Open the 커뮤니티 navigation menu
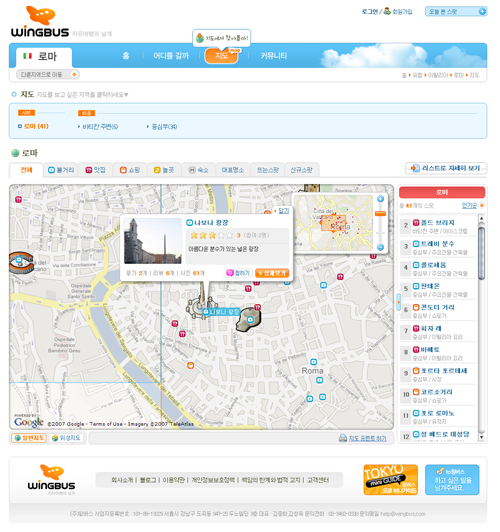This screenshot has height=532, width=500. click(274, 56)
